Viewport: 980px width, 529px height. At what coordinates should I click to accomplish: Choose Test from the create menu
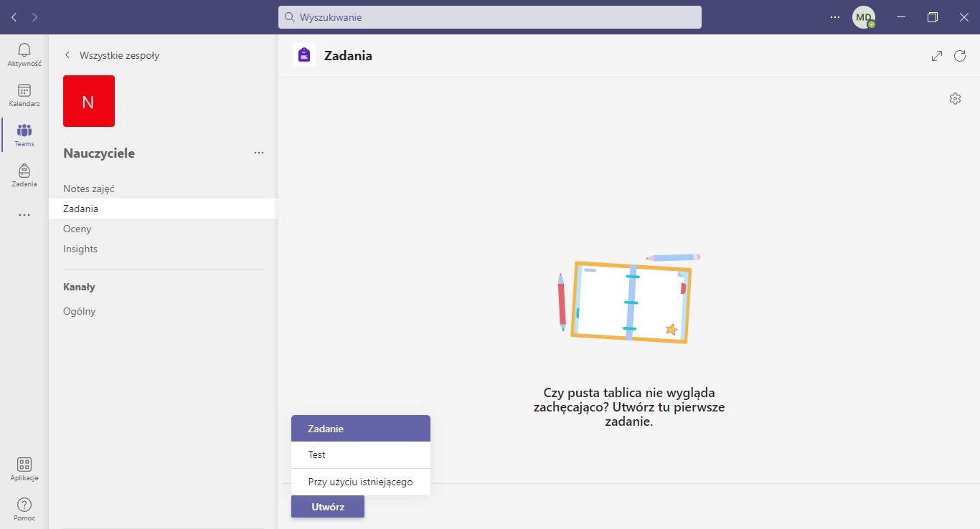[360, 455]
